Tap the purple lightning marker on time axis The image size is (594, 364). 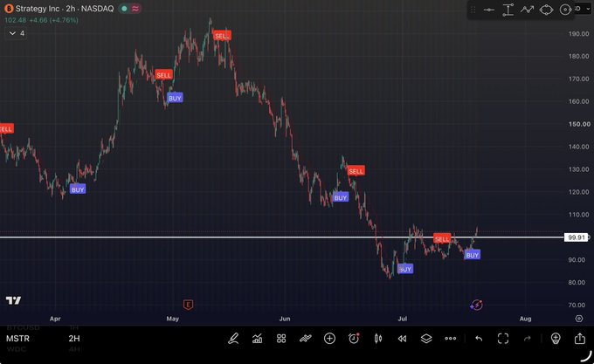coord(476,305)
